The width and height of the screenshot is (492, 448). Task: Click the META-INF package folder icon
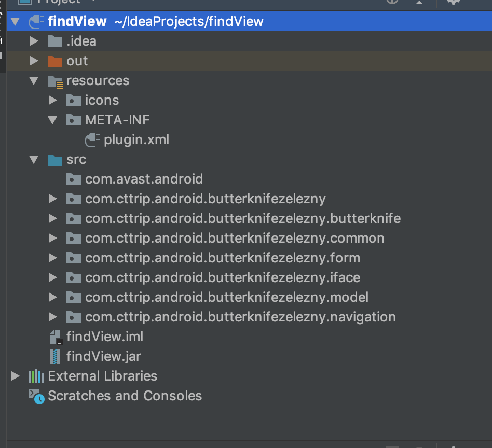(74, 120)
